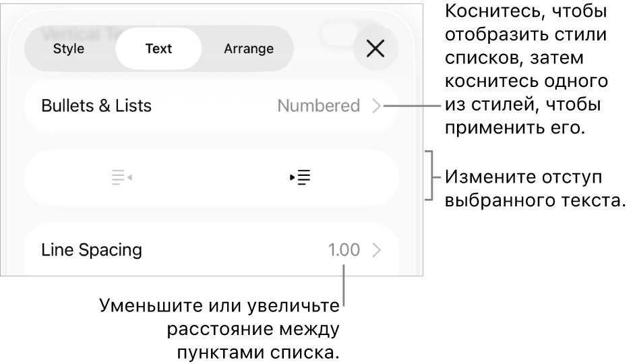The height and width of the screenshot is (364, 635).
Task: Click the center of the indent controls row
Action: coord(211,178)
